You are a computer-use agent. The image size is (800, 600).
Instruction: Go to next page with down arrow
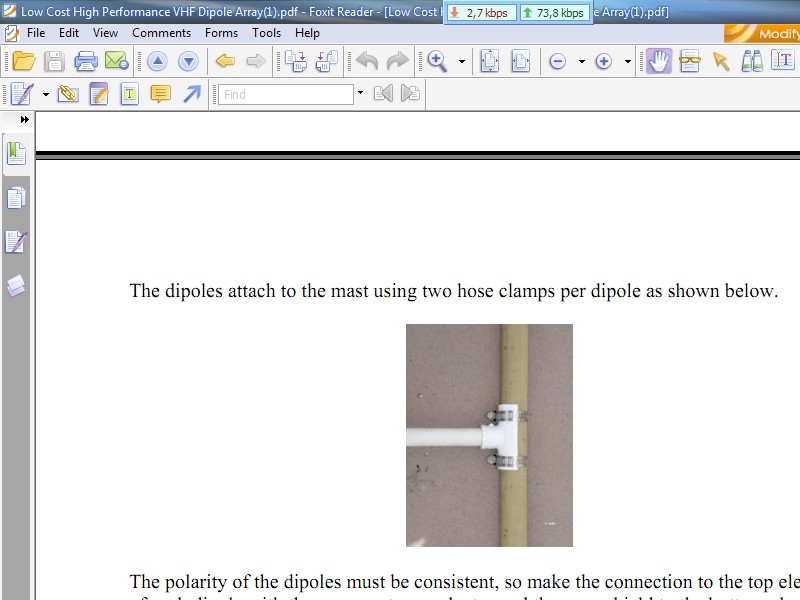click(x=188, y=62)
